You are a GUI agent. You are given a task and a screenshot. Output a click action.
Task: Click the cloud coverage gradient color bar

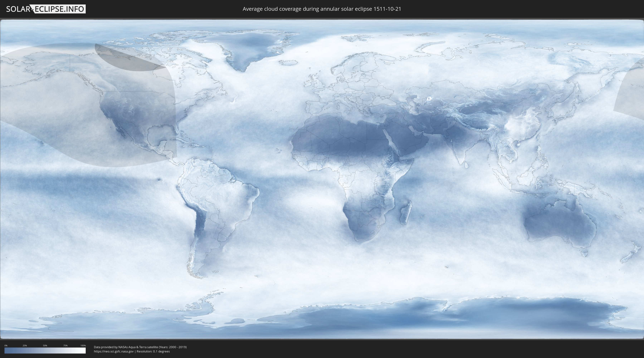(x=45, y=350)
